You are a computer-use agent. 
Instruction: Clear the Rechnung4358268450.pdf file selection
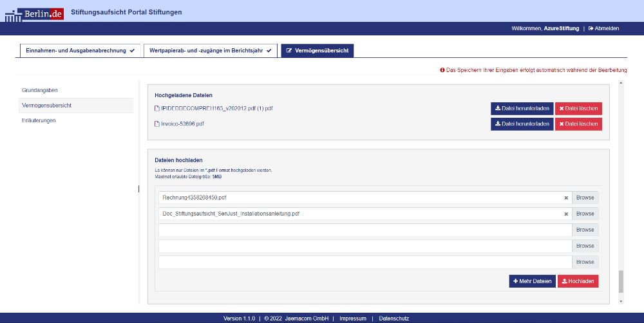566,198
